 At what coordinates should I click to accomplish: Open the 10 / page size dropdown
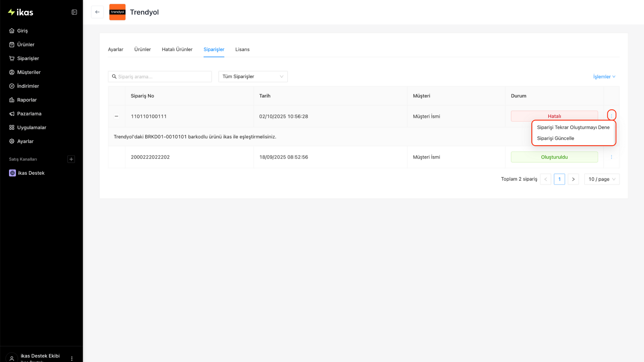point(602,179)
